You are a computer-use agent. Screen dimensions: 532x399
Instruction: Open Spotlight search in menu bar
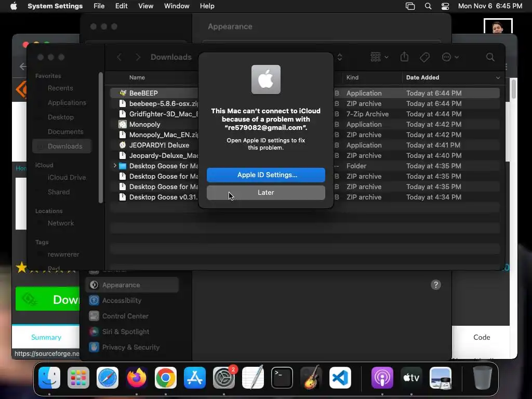428,6
